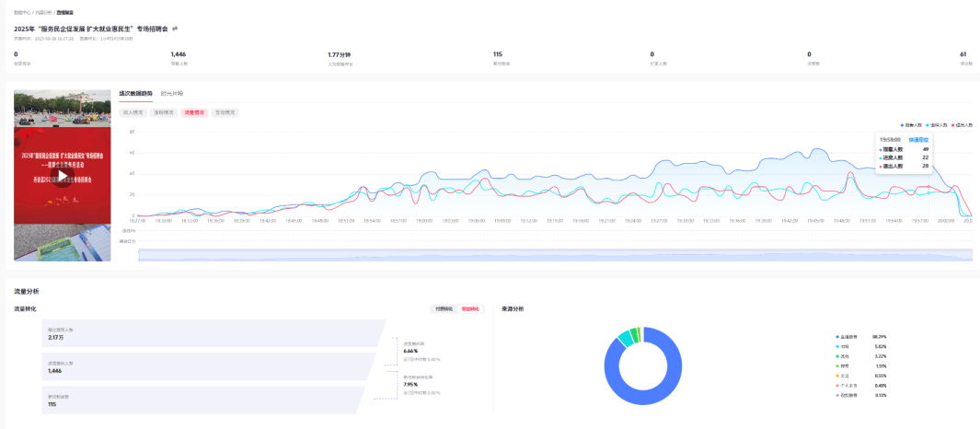Toggle the blue 观看人数 series in chart legend

pyautogui.click(x=914, y=123)
